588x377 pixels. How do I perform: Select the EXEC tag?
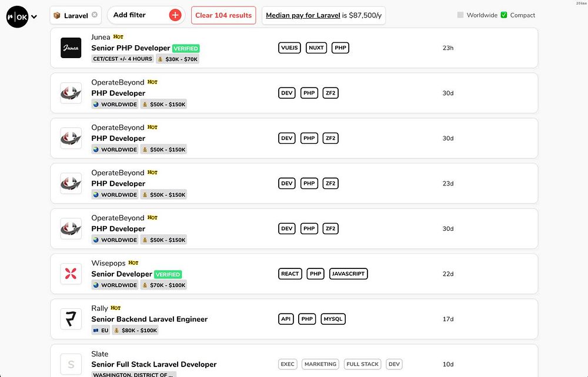[288, 364]
